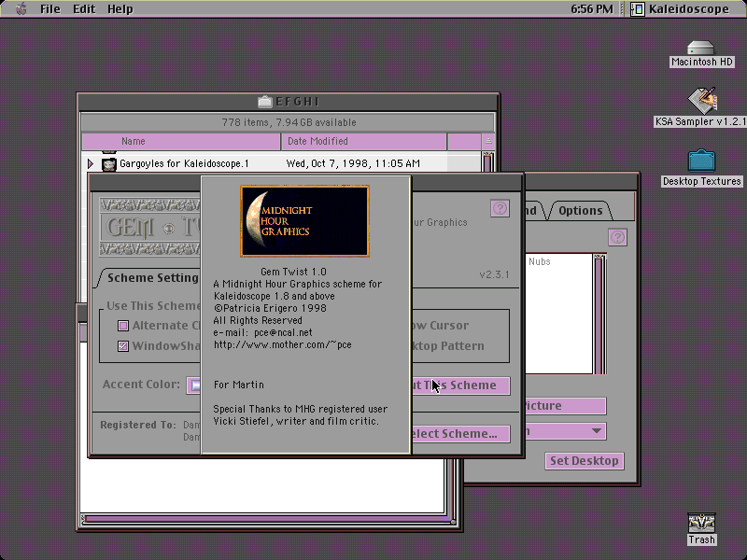
Task: Click the About This Scheme button
Action: pyautogui.click(x=460, y=385)
